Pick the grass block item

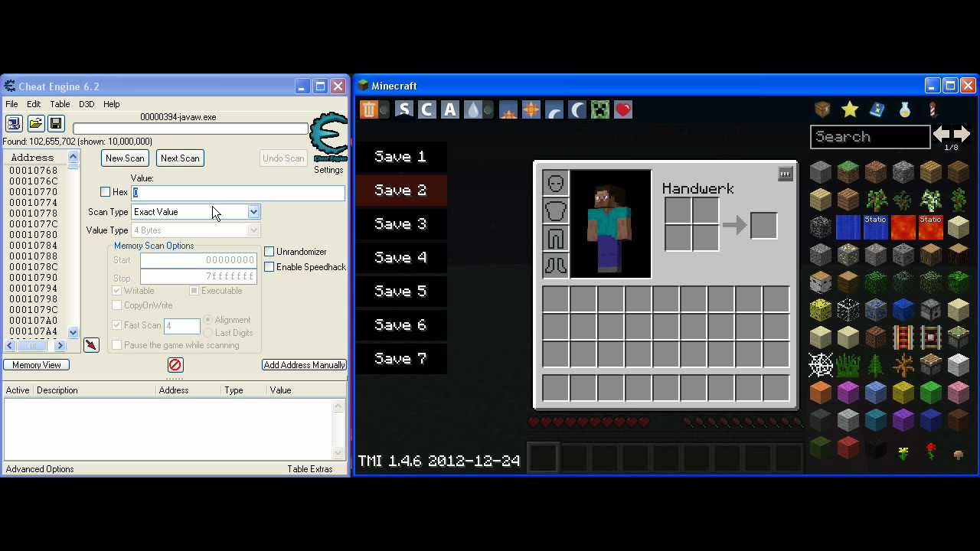tap(848, 172)
